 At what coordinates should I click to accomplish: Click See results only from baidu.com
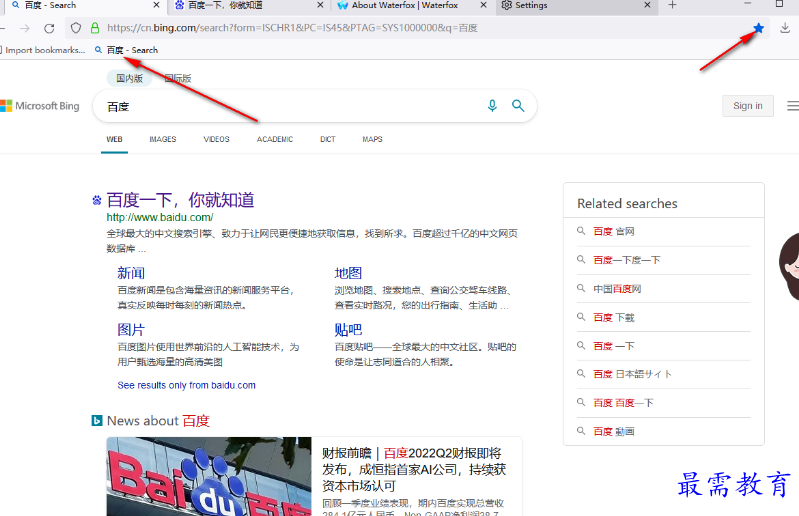[x=186, y=385]
